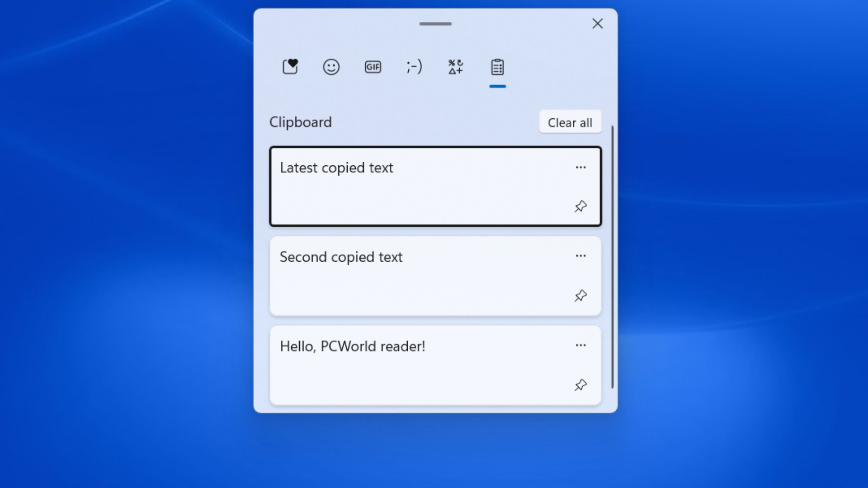Pin the 'Second copied text' item
868x488 pixels.
580,296
